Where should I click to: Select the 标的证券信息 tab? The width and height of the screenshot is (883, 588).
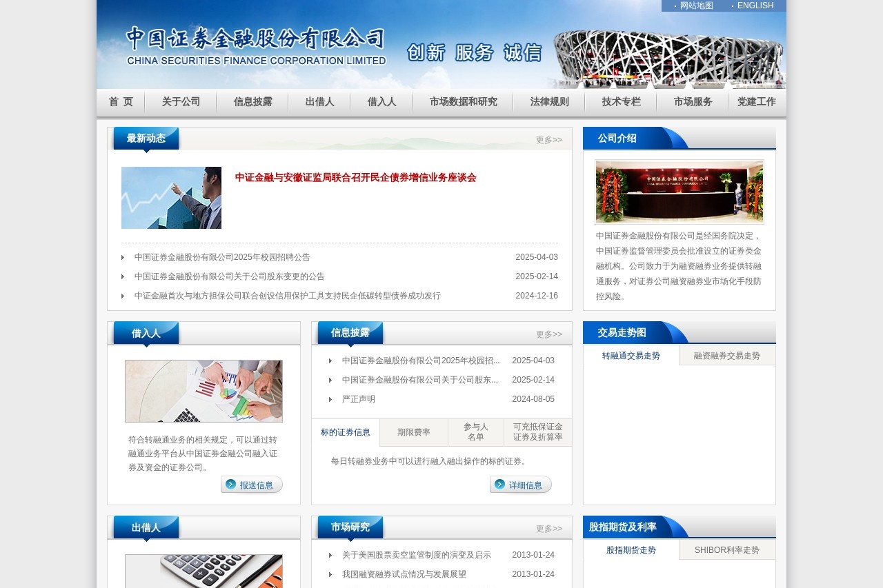(346, 433)
